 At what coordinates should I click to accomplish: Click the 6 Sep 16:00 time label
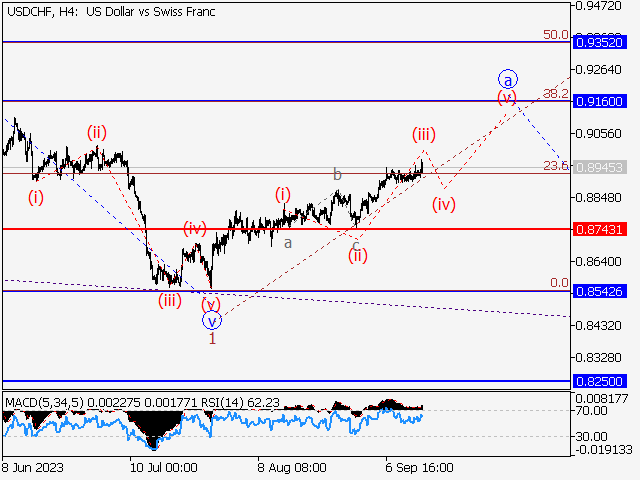point(419,467)
